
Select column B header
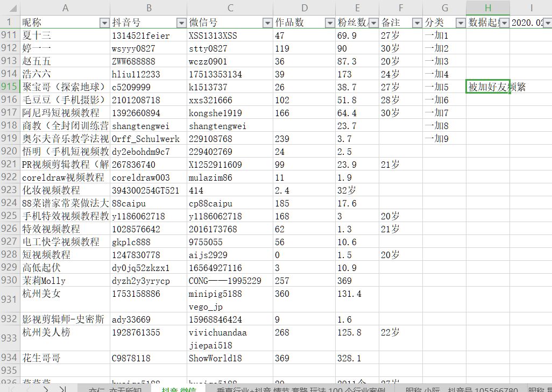(x=148, y=8)
